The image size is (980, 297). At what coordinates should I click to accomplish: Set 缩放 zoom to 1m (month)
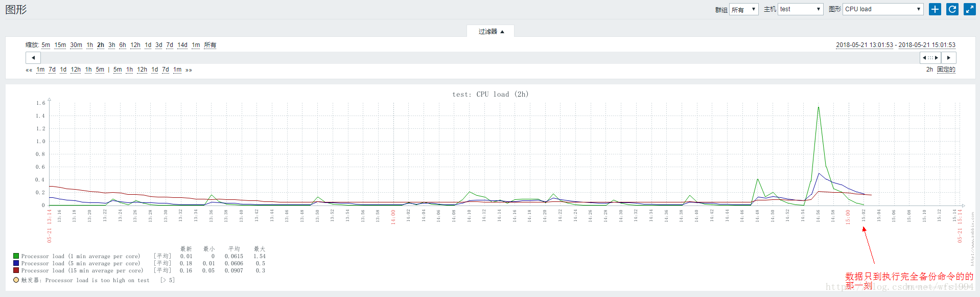point(196,45)
